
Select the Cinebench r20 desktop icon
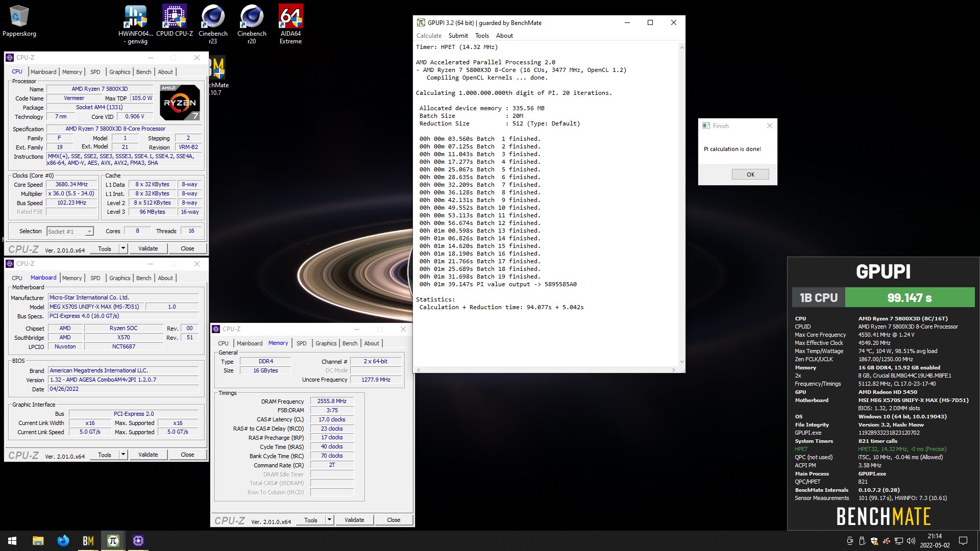click(x=252, y=23)
